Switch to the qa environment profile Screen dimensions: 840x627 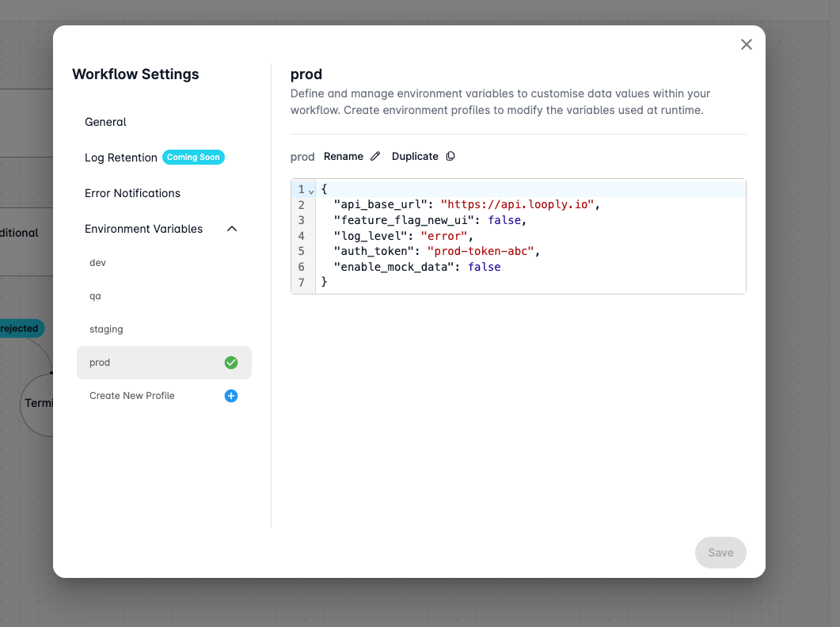(x=95, y=296)
